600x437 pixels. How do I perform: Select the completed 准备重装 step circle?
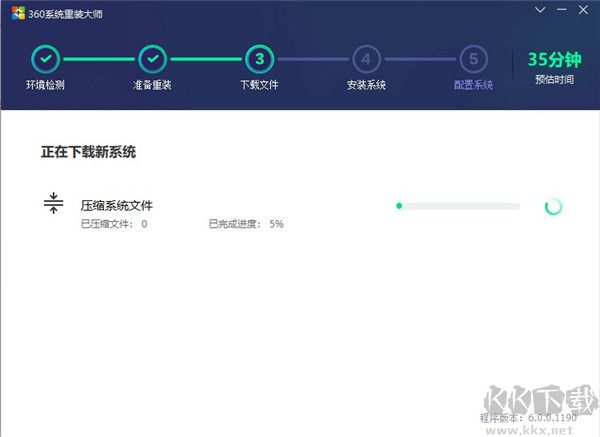[x=153, y=59]
